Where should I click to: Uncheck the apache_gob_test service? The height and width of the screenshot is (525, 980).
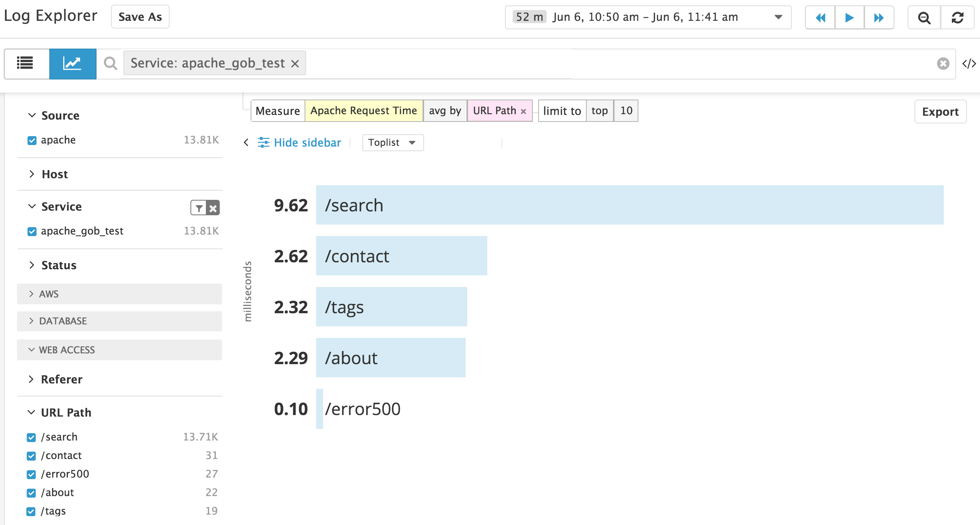click(31, 231)
